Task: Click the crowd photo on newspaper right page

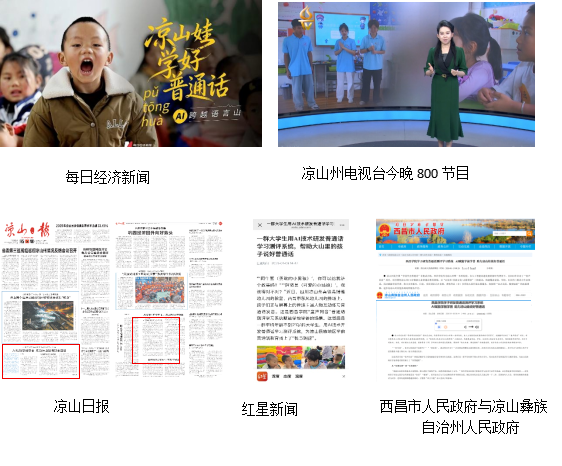Action: pos(159,290)
